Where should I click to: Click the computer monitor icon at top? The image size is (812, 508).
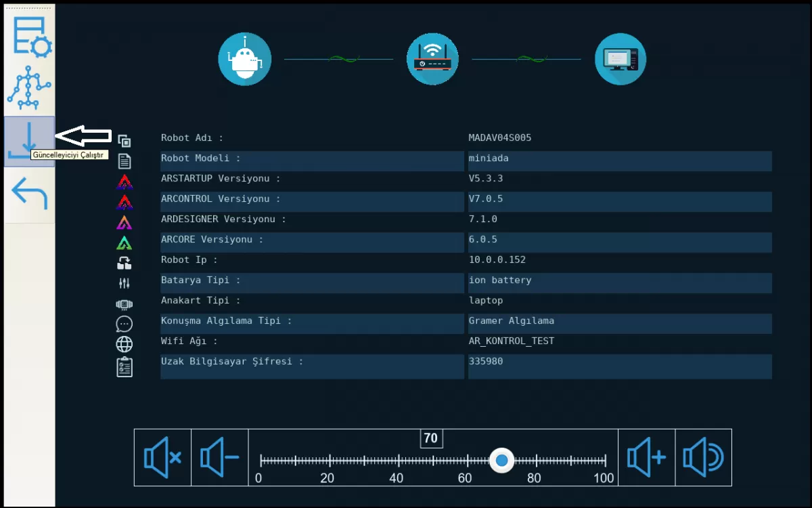coord(620,60)
